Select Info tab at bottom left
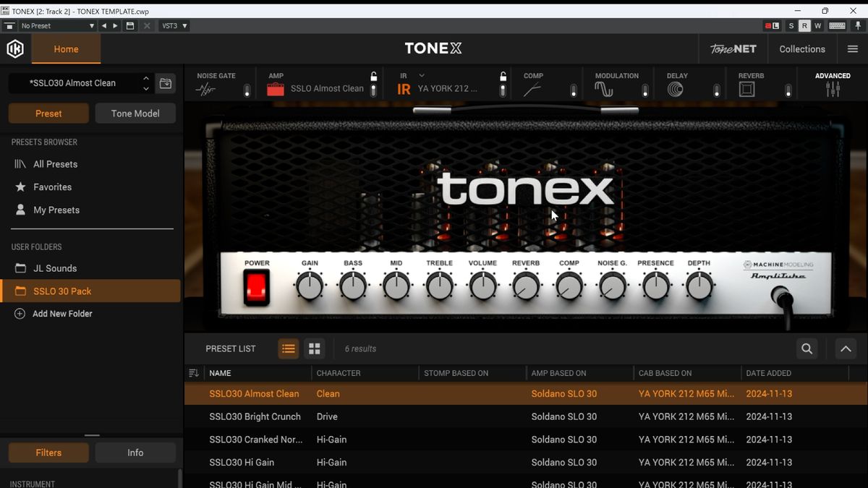868x488 pixels. click(135, 453)
